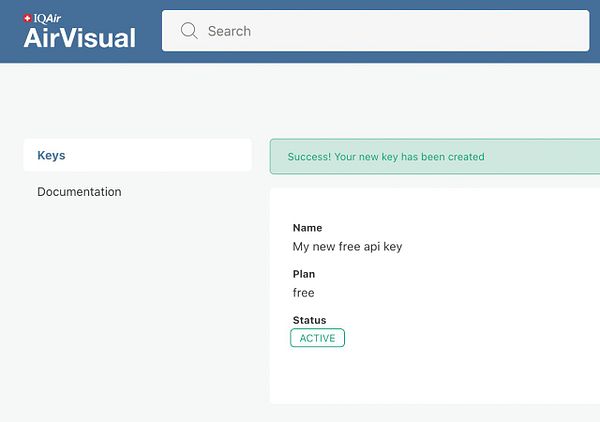Click the red Swiss cross icon
The width and height of the screenshot is (600, 422).
click(x=27, y=18)
